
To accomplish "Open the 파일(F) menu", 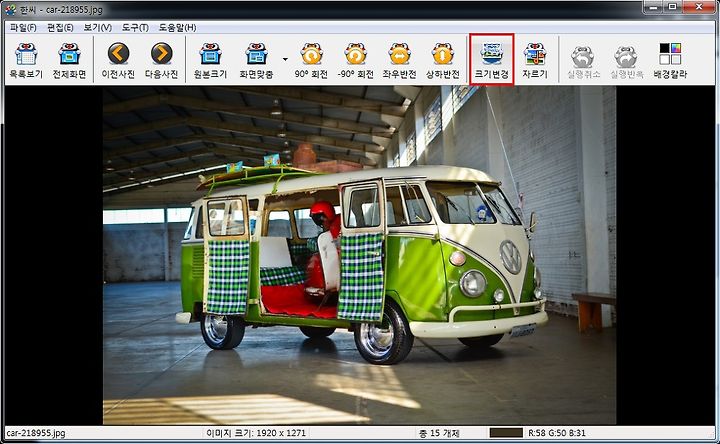I will [x=23, y=28].
